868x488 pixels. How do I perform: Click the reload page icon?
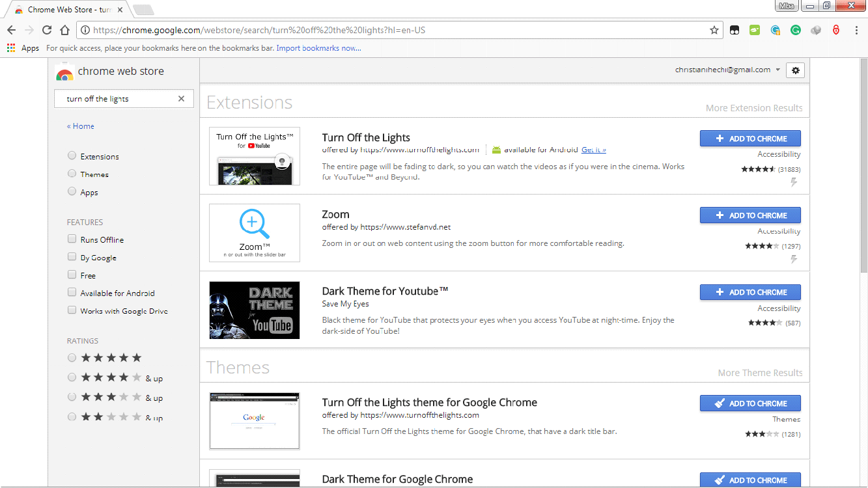[46, 30]
